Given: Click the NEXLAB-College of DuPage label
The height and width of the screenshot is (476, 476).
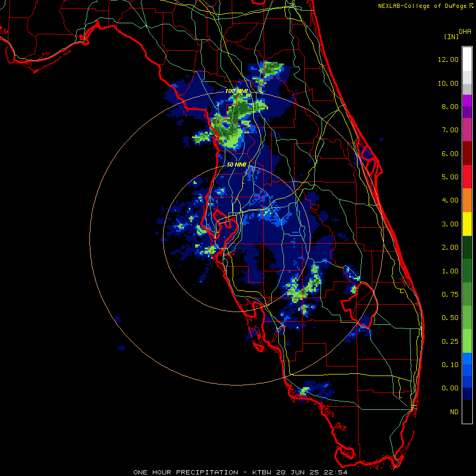Looking at the screenshot, I should click(422, 6).
